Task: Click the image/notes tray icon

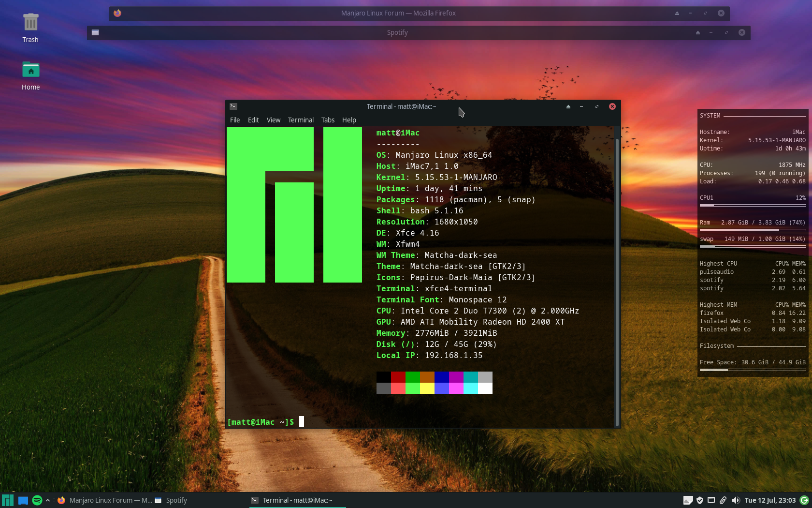Action: [688, 500]
